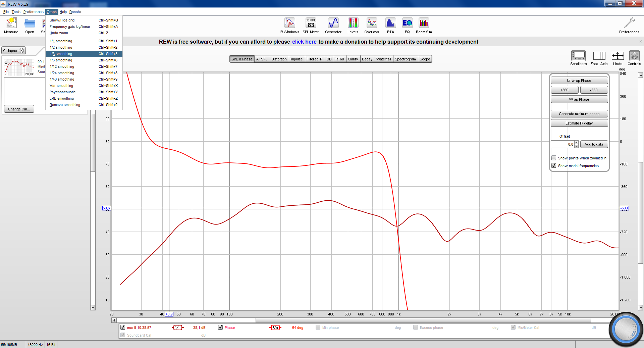Open SPL trace 1/3 smoothing selector

click(x=178, y=328)
